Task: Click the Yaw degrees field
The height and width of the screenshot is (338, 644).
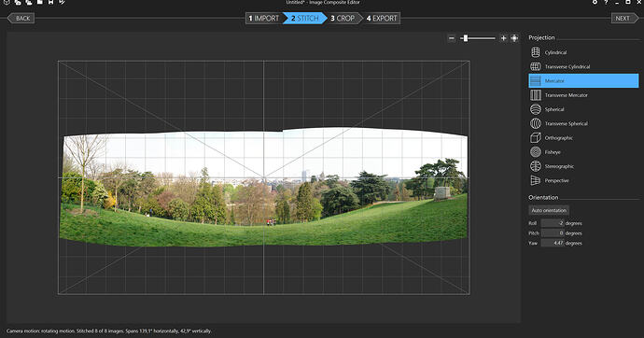Action: [553, 243]
